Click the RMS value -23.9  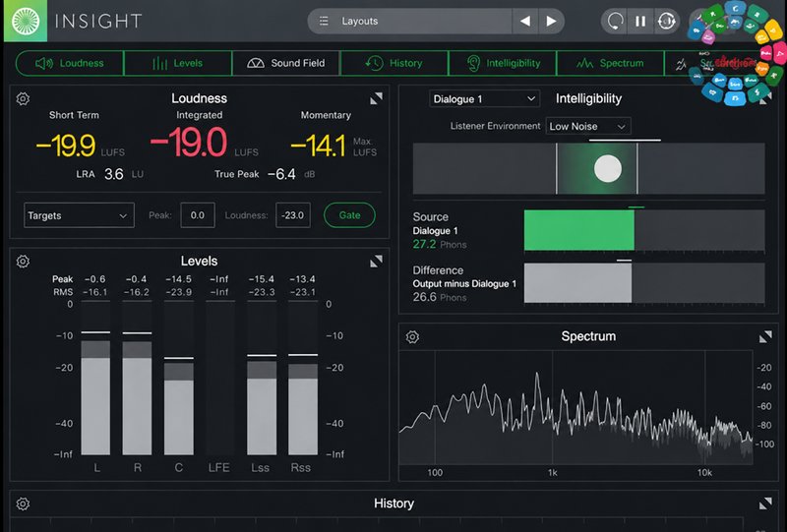[x=178, y=292]
